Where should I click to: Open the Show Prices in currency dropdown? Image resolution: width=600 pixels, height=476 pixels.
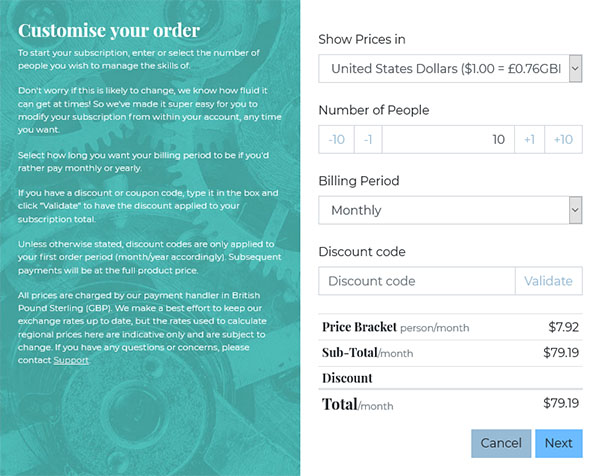pos(450,68)
